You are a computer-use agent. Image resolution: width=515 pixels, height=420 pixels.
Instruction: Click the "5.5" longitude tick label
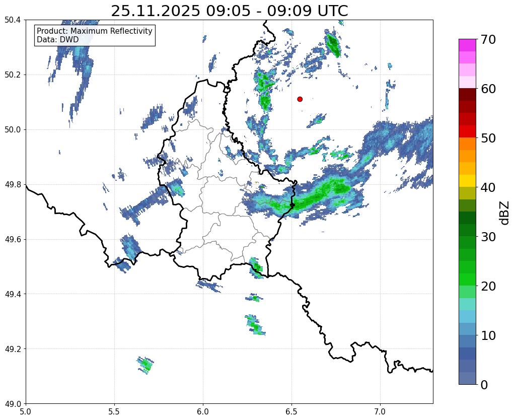pyautogui.click(x=114, y=411)
